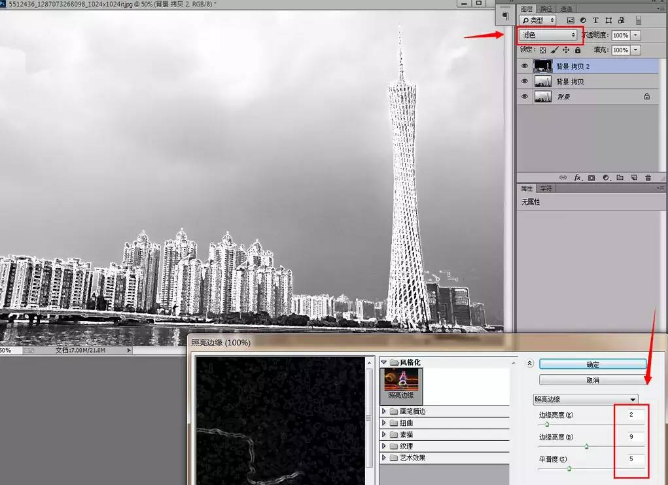Switch to the 字符 panel tab
Screen dimensions: 668x485
click(x=546, y=188)
